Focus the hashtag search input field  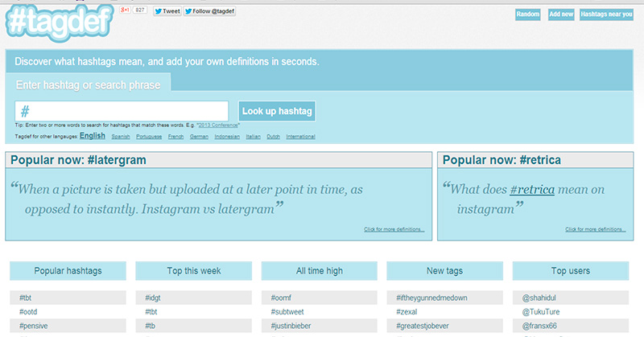click(122, 111)
